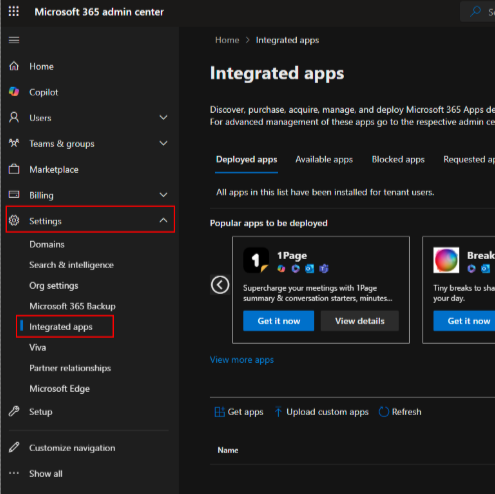Open the View more apps link

(x=242, y=360)
